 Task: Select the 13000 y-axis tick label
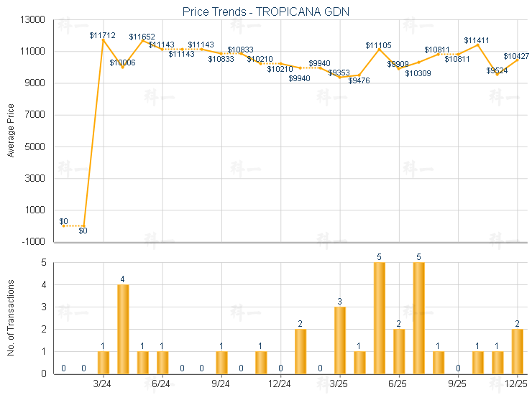pyautogui.click(x=33, y=20)
